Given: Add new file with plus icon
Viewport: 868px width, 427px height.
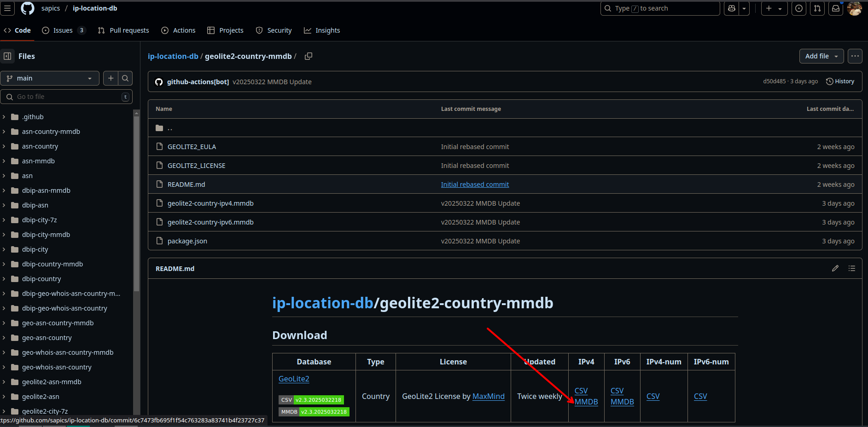Looking at the screenshot, I should pos(111,78).
